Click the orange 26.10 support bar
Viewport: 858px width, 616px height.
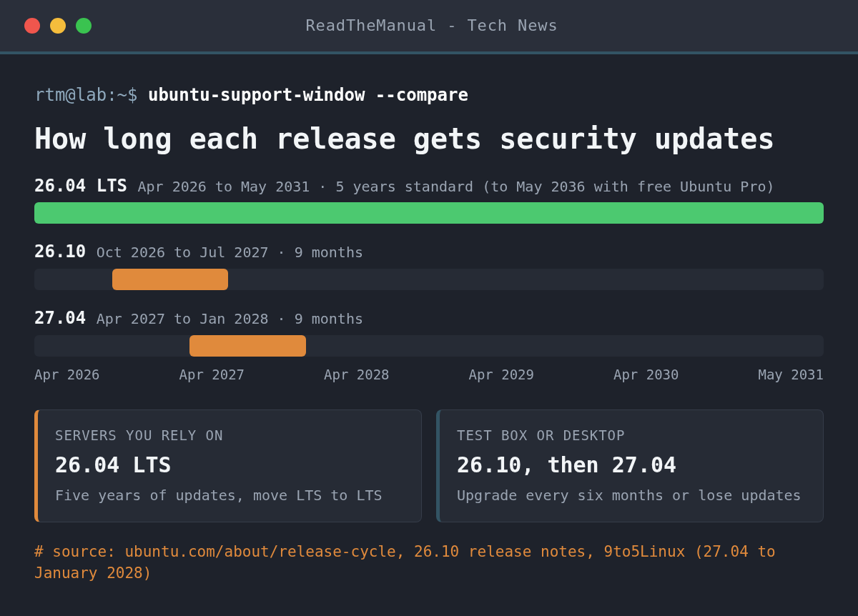pos(170,279)
